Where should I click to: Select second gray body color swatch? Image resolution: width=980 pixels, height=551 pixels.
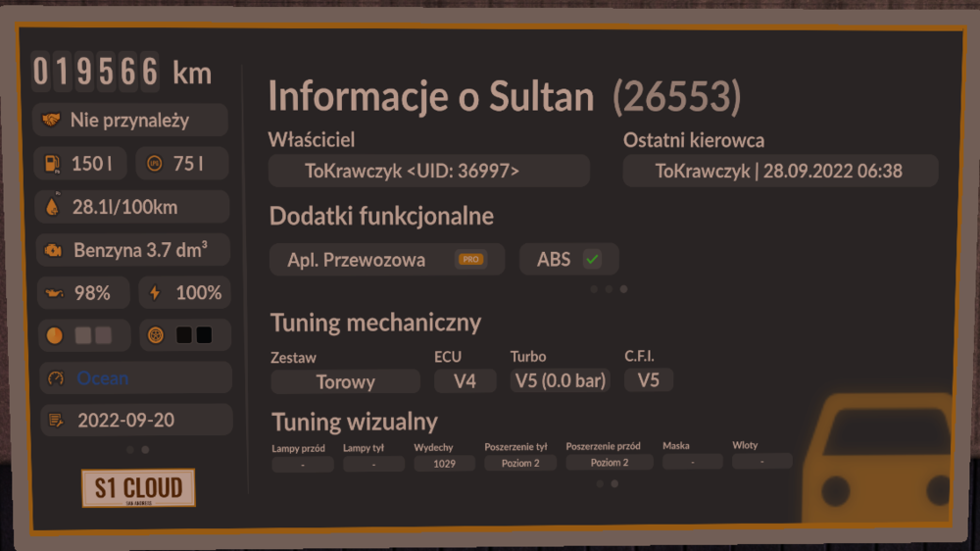104,336
